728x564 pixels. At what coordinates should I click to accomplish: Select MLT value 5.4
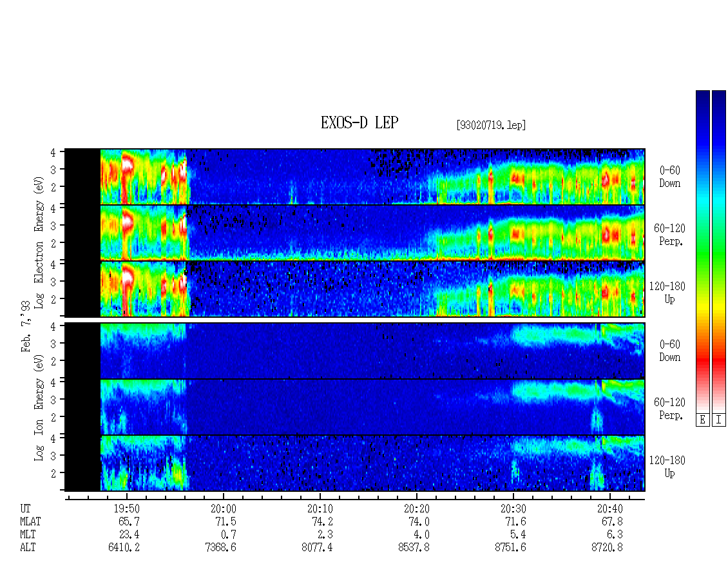point(519,535)
